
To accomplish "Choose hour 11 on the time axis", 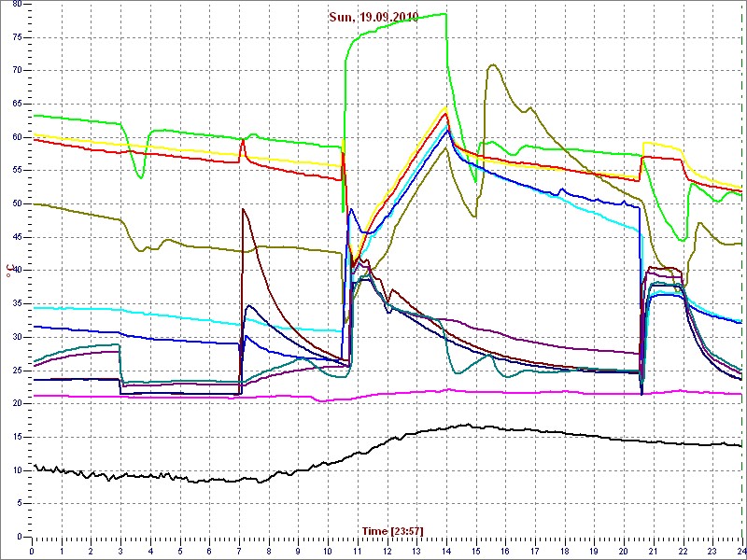I will [358, 551].
